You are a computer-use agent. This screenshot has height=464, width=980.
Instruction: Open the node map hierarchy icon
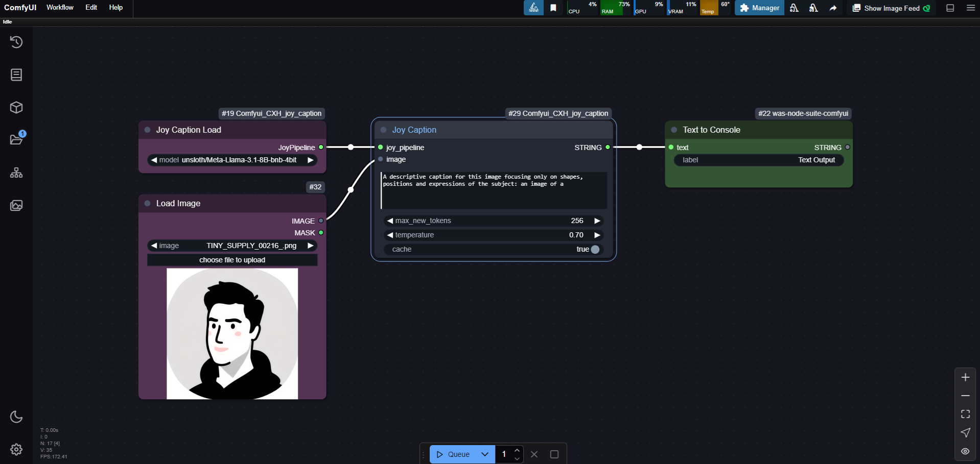click(16, 173)
